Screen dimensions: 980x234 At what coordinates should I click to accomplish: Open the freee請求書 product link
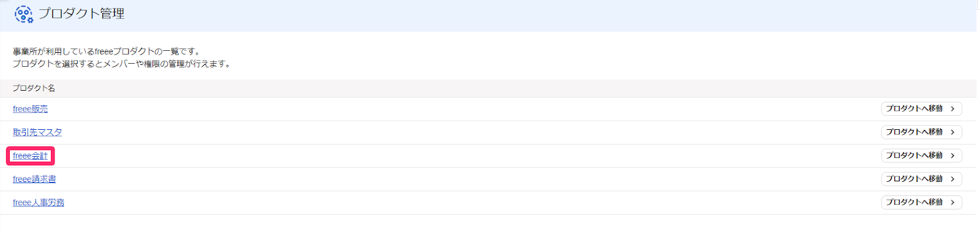click(34, 179)
